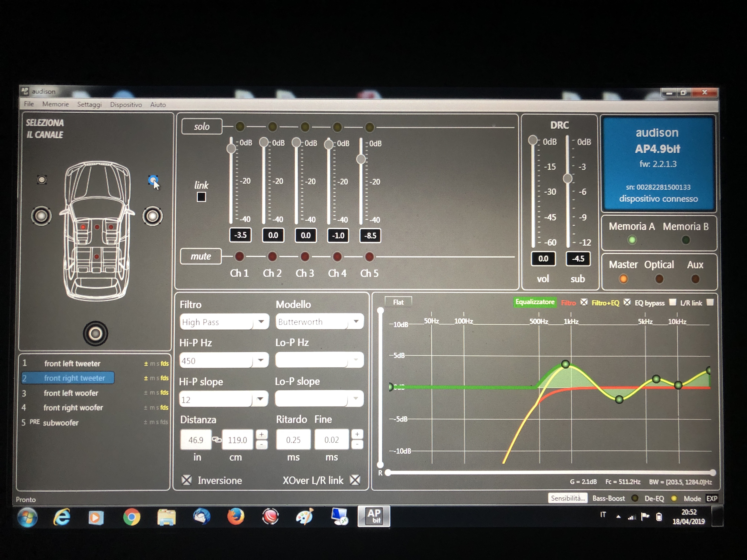747x560 pixels.
Task: Toggle the Filtro+EQ curve checkbox
Action: (627, 302)
